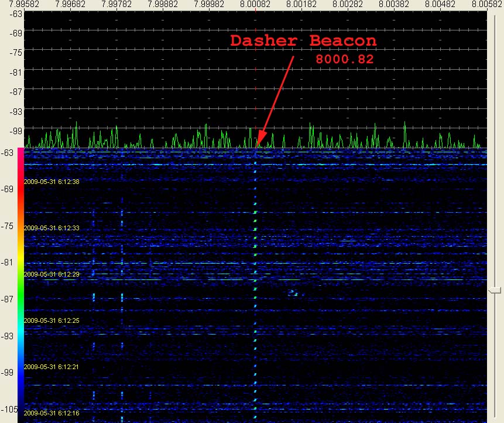The width and height of the screenshot is (504, 423).
Task: Click the -93 waterfall scale label
Action: click(7, 336)
